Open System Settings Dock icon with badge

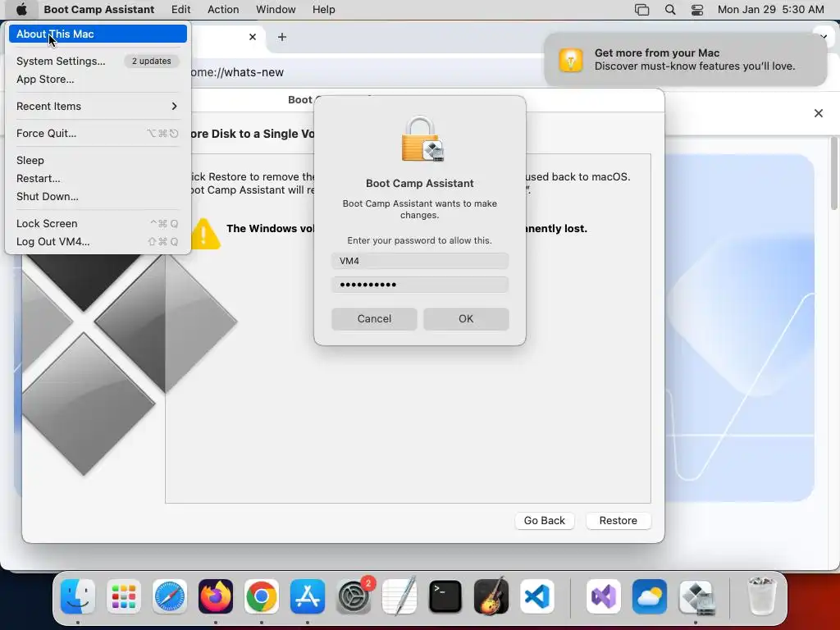coord(354,596)
